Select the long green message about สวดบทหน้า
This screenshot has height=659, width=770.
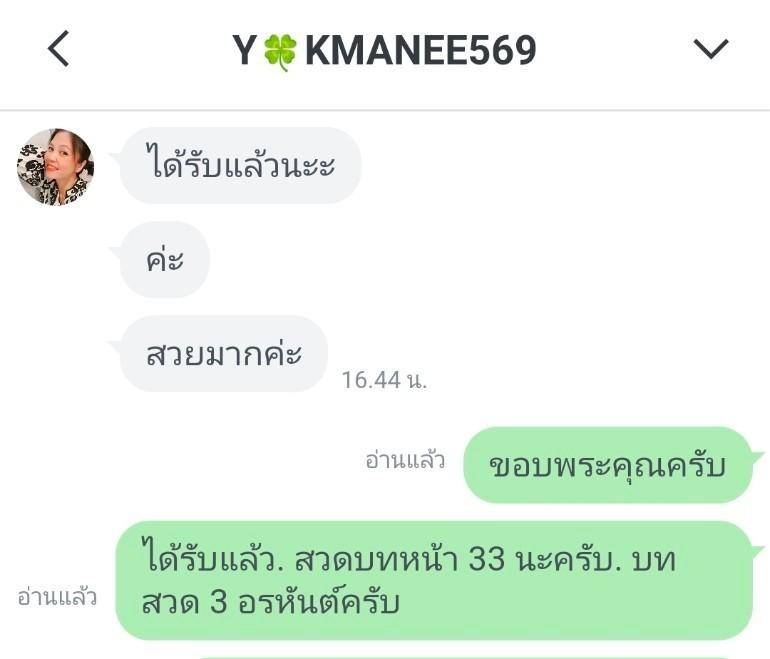(434, 581)
